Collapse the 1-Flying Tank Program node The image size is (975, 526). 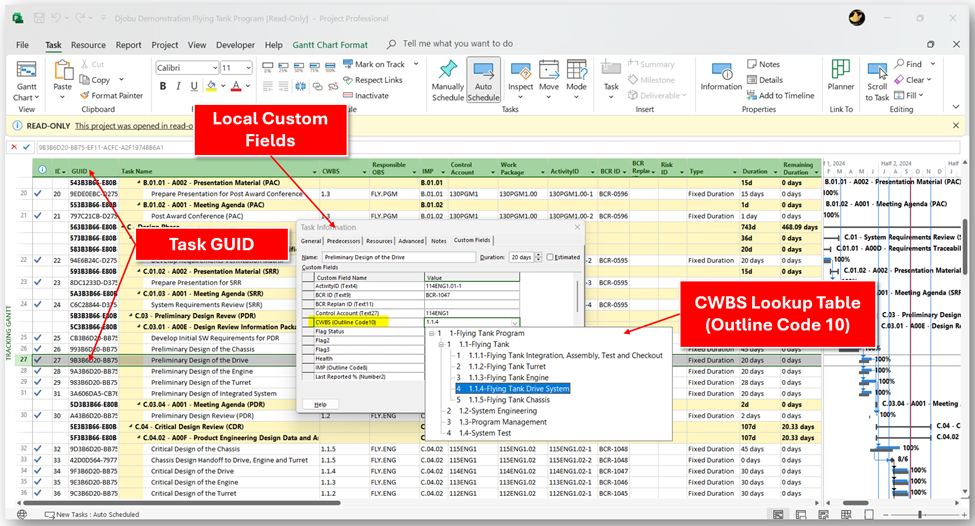click(432, 333)
